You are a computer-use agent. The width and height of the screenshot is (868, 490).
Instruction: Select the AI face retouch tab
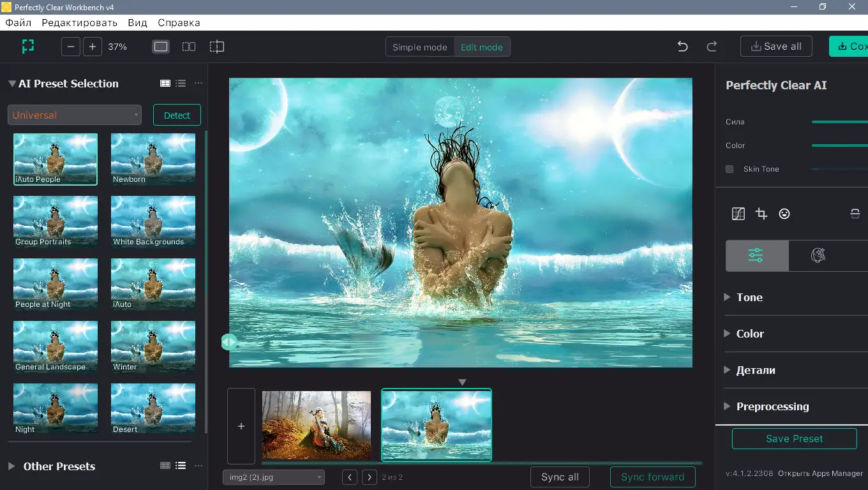coord(818,256)
